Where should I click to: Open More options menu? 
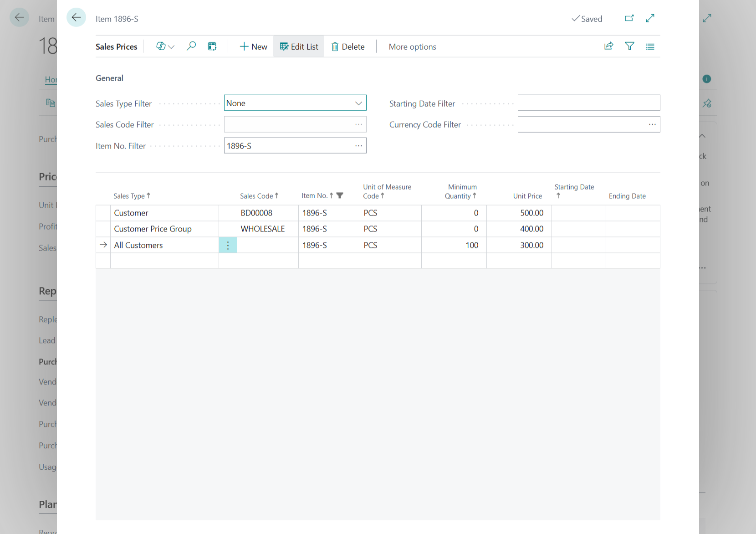[412, 46]
